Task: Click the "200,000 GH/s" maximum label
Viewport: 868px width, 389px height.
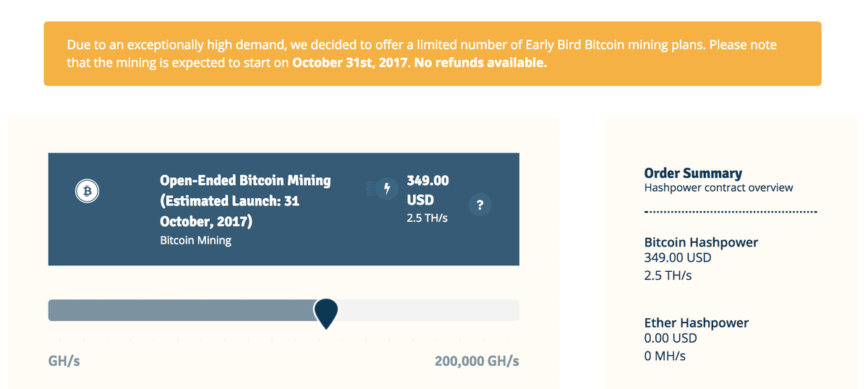Action: click(x=477, y=361)
